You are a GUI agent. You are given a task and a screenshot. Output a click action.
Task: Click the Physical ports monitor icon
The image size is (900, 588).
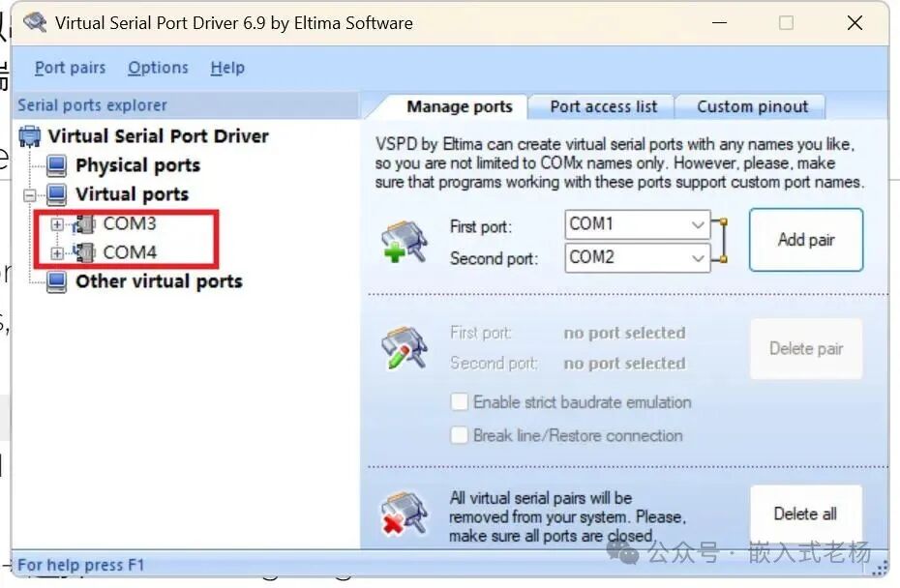[x=57, y=165]
